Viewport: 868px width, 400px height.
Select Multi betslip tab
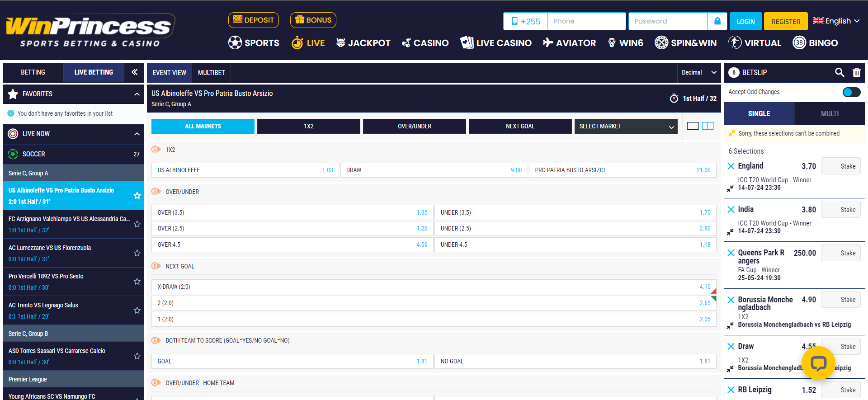click(x=830, y=113)
